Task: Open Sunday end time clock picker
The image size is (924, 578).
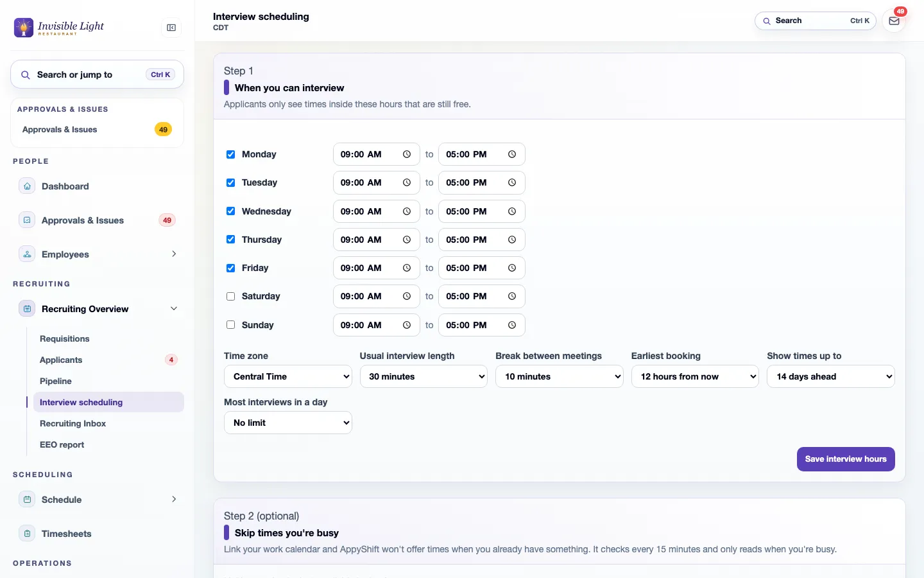Action: click(x=512, y=325)
